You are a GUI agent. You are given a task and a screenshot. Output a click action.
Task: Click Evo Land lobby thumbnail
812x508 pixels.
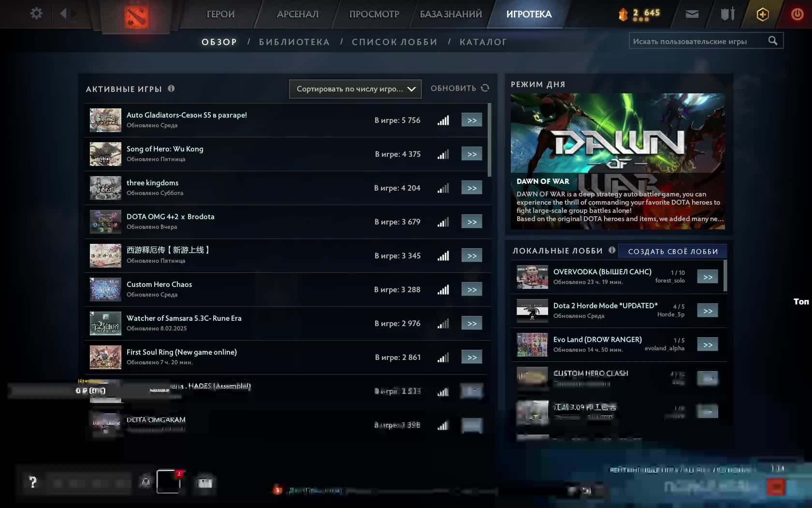(532, 344)
